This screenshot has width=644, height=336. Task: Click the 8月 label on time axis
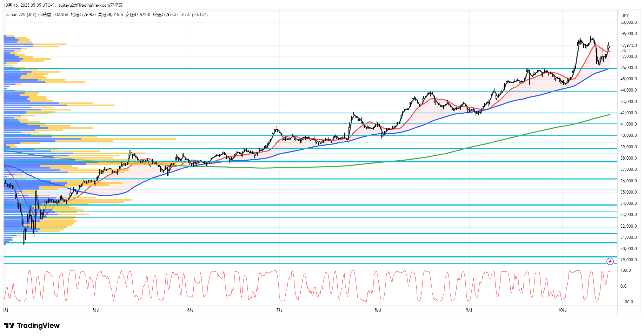(378, 310)
